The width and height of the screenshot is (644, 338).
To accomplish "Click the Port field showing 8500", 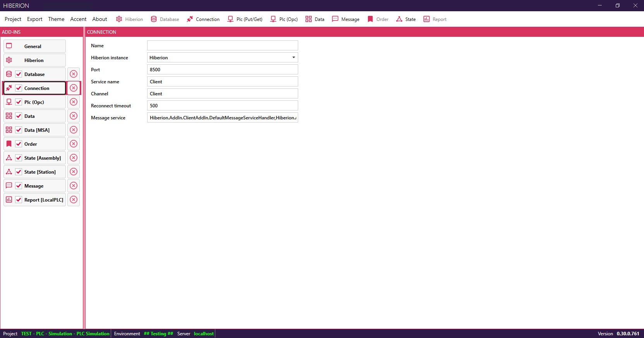I will [x=223, y=69].
